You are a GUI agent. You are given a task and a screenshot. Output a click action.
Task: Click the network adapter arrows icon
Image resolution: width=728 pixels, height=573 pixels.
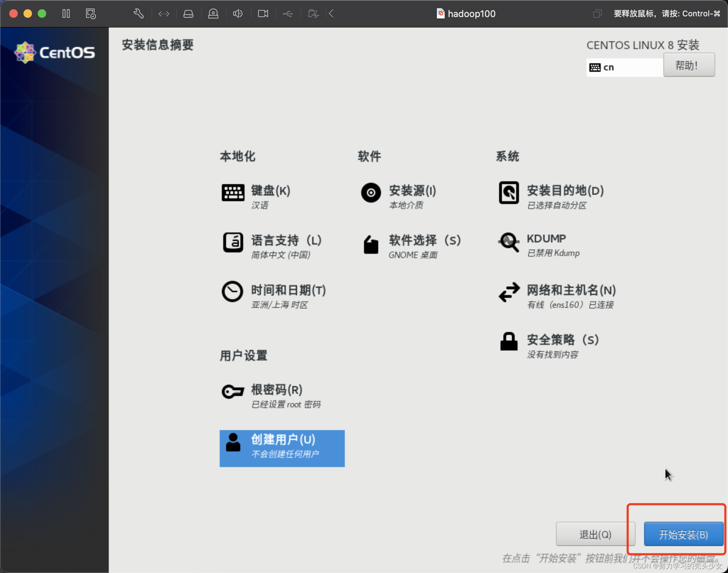(x=164, y=14)
